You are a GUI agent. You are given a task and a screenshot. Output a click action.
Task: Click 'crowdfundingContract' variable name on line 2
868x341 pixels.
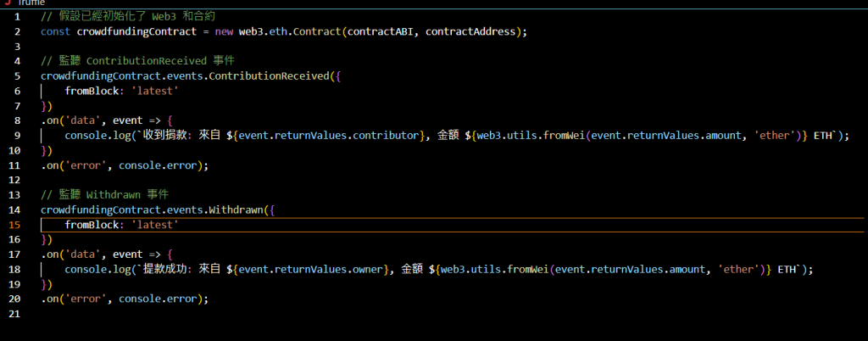[x=136, y=31]
